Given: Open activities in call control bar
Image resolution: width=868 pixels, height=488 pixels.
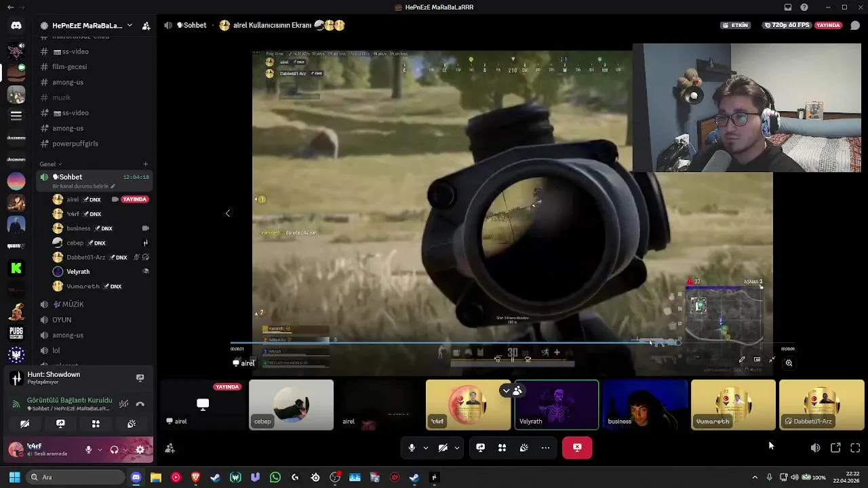Looking at the screenshot, I should 502,448.
